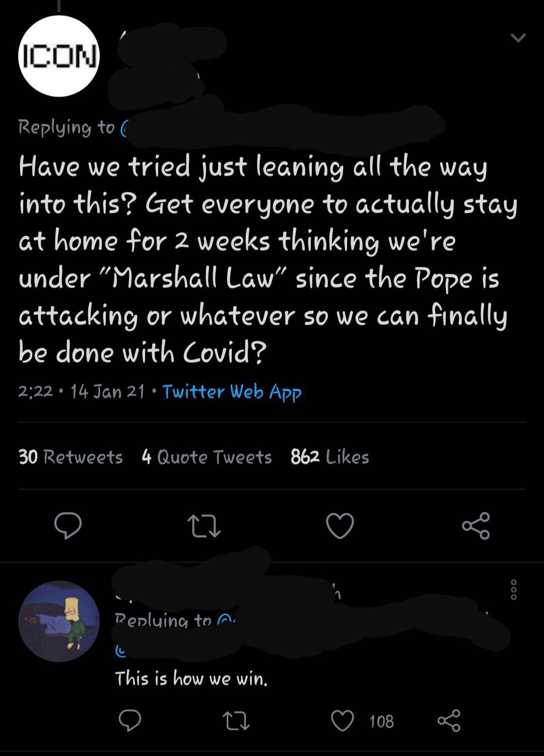Screen dimensions: 544x756
Task: View the 862 Likes list
Action: pyautogui.click(x=329, y=457)
